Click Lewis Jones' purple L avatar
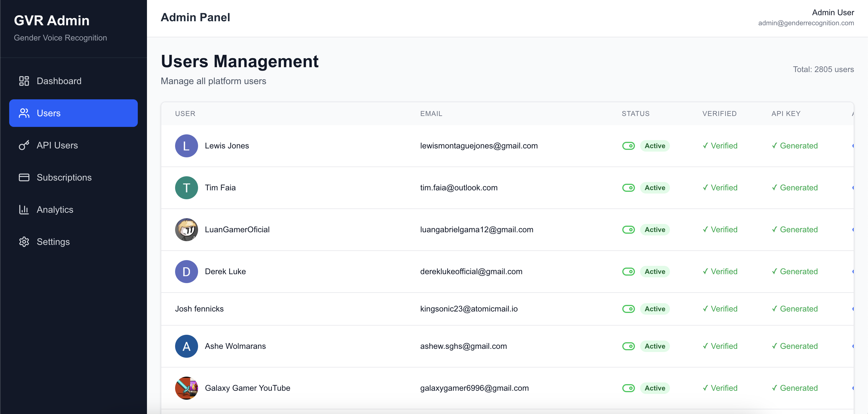Screen dimensions: 868x414 (186, 146)
